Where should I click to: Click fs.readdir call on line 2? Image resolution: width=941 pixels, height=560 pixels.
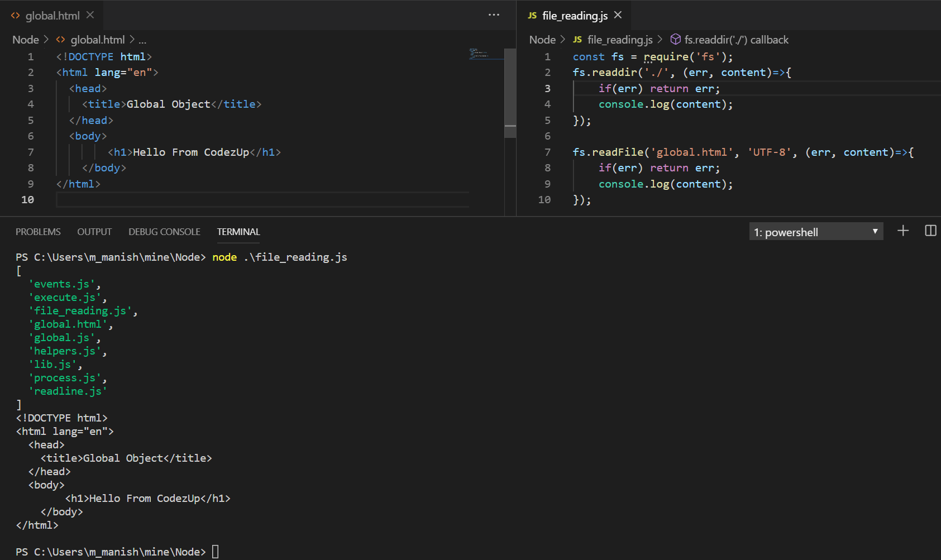coord(681,73)
